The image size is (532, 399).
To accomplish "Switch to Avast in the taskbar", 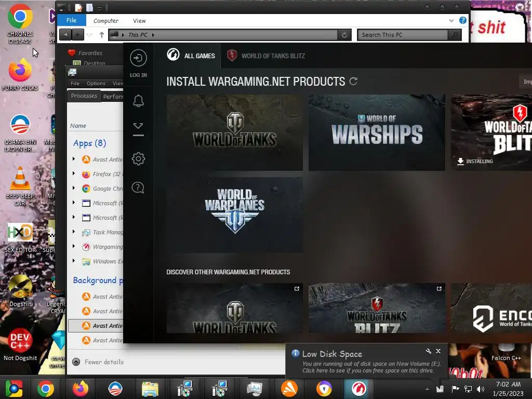I will (289, 389).
